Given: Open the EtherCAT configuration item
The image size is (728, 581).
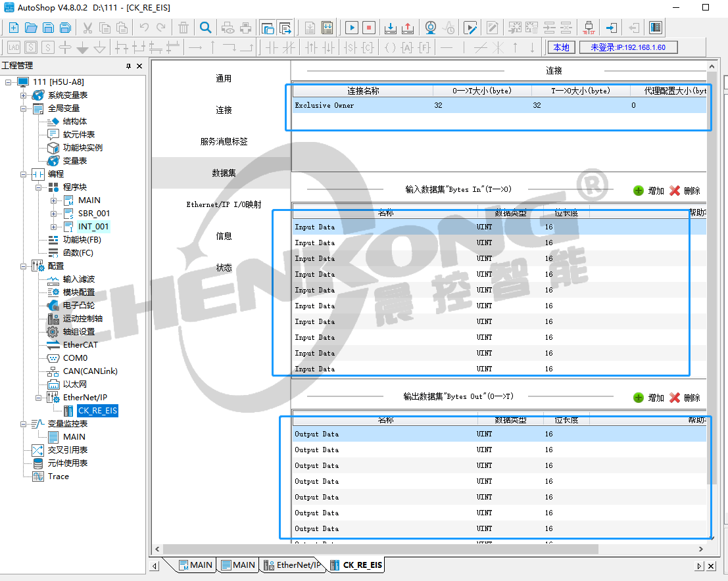Looking at the screenshot, I should coord(80,345).
